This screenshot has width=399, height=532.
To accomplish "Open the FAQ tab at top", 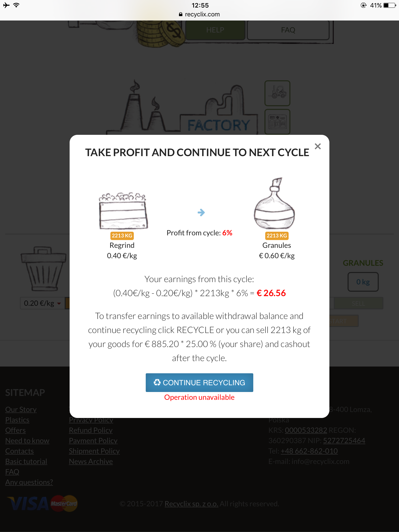I will [x=288, y=30].
